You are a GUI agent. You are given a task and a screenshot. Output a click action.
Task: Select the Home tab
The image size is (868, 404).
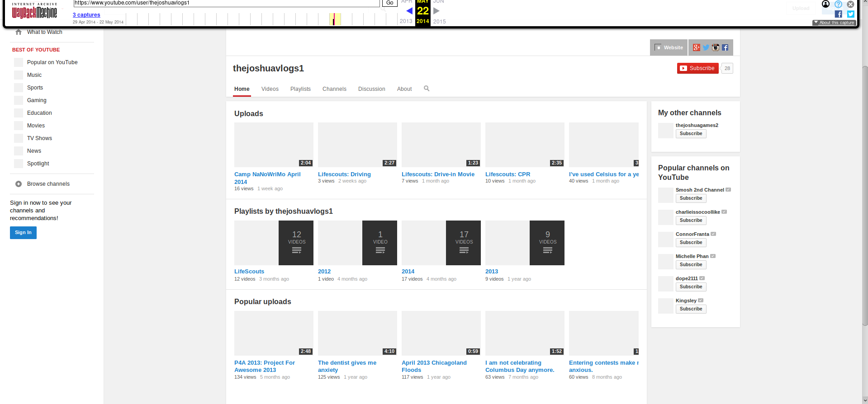242,89
